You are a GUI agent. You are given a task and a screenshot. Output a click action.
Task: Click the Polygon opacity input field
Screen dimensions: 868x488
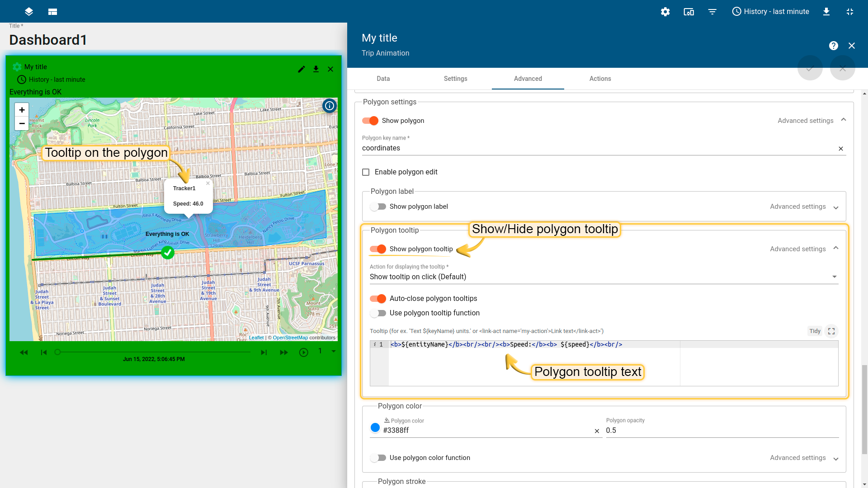(722, 431)
